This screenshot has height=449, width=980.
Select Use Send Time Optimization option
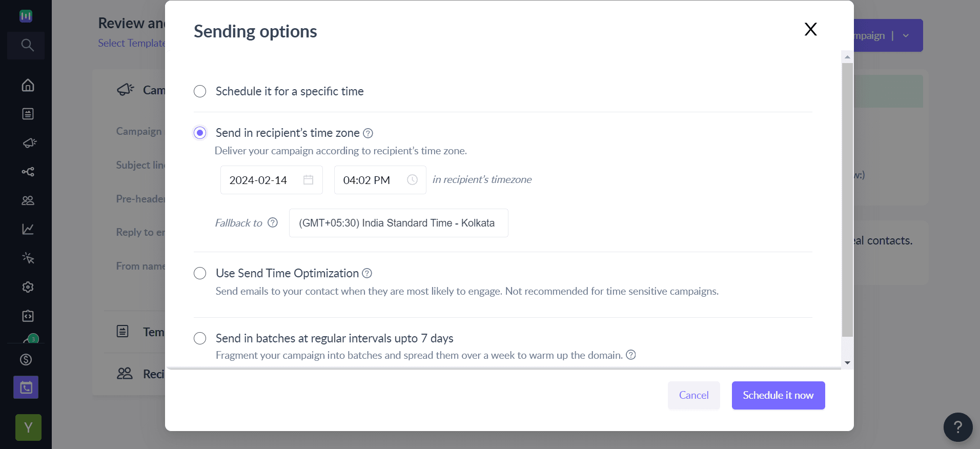pyautogui.click(x=200, y=273)
